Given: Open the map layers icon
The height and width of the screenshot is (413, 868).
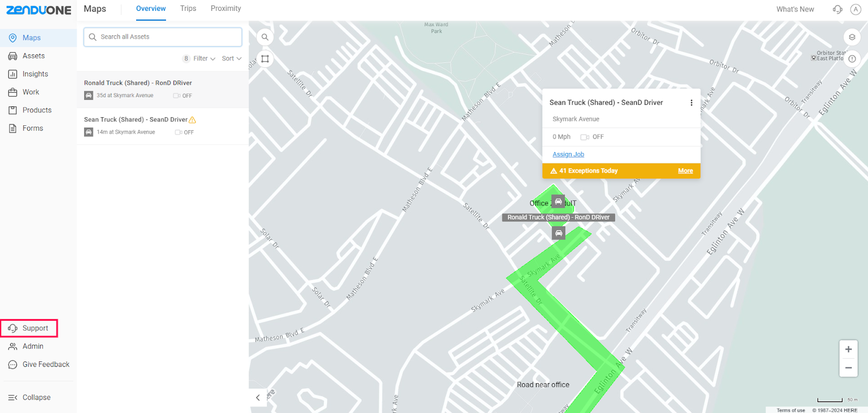Looking at the screenshot, I should tap(852, 37).
